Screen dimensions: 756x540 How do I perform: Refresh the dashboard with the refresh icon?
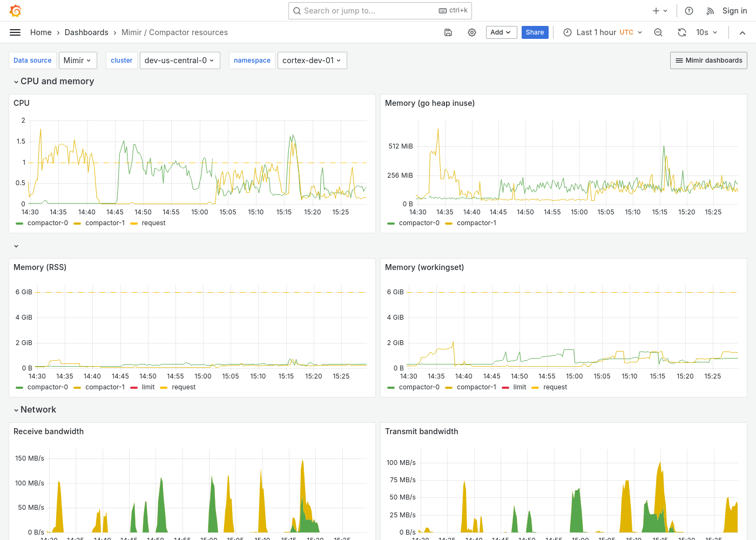[x=682, y=32]
